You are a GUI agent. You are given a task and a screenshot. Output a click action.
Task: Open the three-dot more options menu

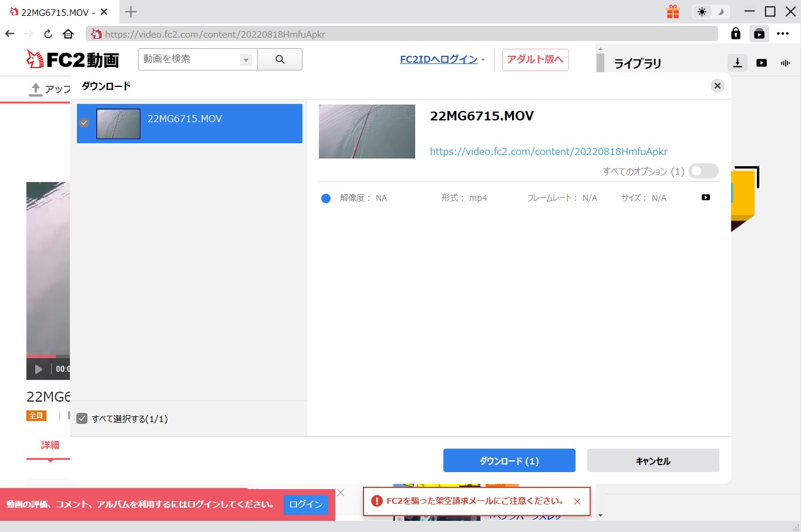click(x=783, y=33)
